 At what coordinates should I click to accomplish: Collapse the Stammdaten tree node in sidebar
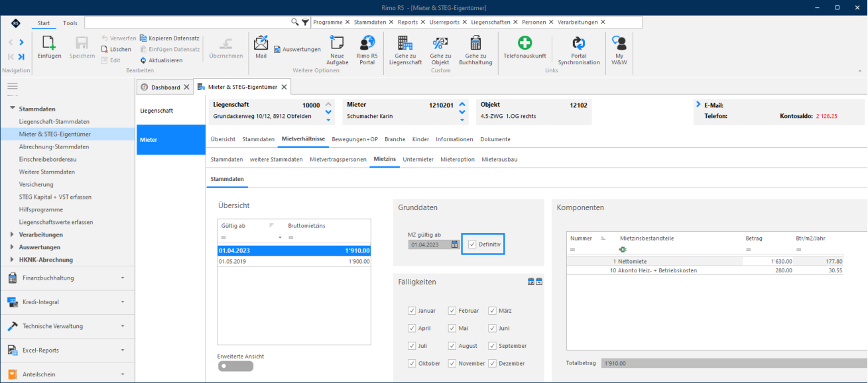[12, 109]
